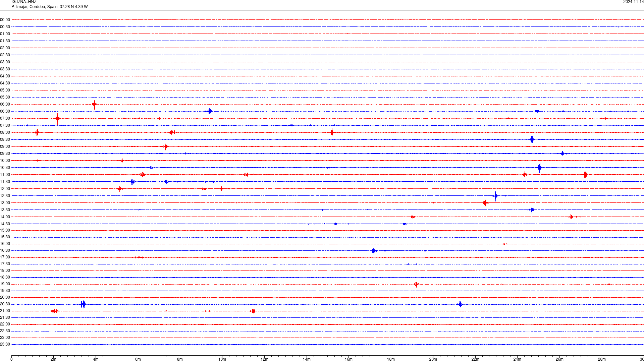This screenshot has width=644, height=362.
Task: Click the large red event on 07:00 trace near 2m
Action: [x=58, y=118]
